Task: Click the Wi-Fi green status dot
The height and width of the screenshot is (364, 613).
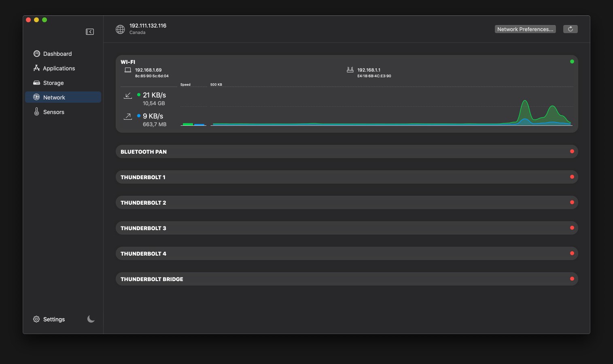Action: [x=572, y=61]
